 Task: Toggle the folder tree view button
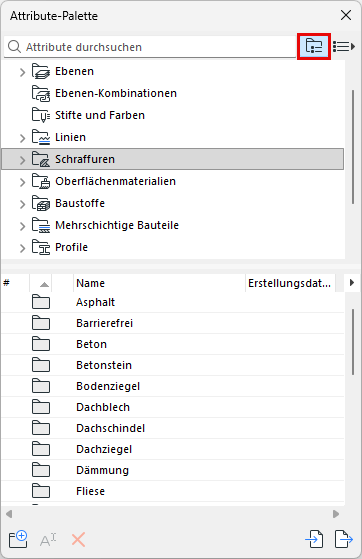point(314,46)
